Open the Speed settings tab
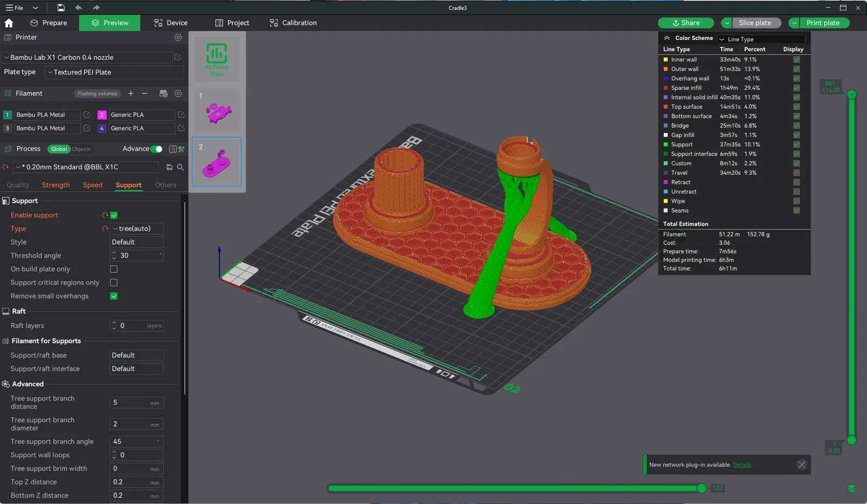This screenshot has width=867, height=504. coord(93,185)
